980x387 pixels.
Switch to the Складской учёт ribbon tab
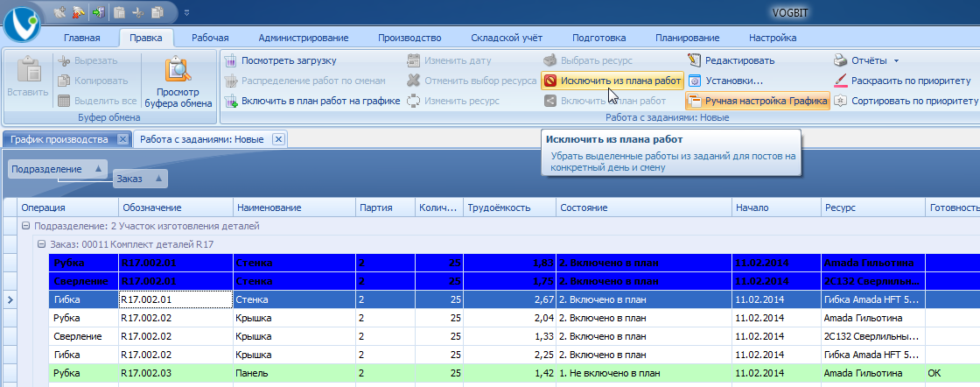click(x=507, y=38)
